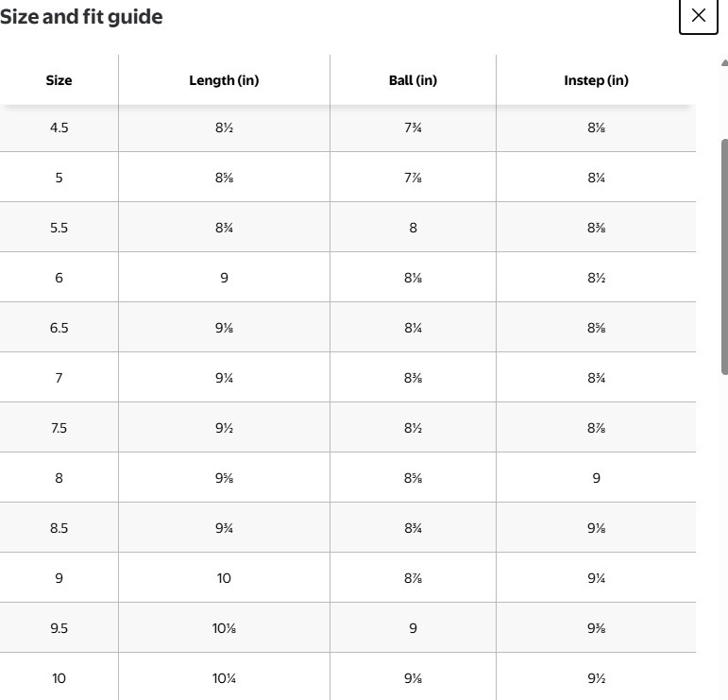Close the Size and fit guide dialog
This screenshot has width=728, height=700.
(698, 15)
